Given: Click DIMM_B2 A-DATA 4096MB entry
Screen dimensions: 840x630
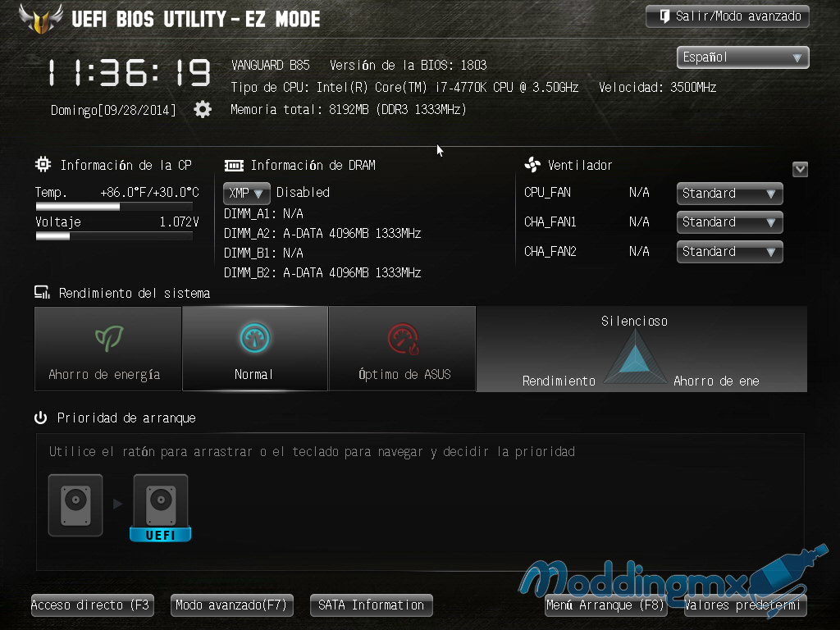Looking at the screenshot, I should pos(322,272).
